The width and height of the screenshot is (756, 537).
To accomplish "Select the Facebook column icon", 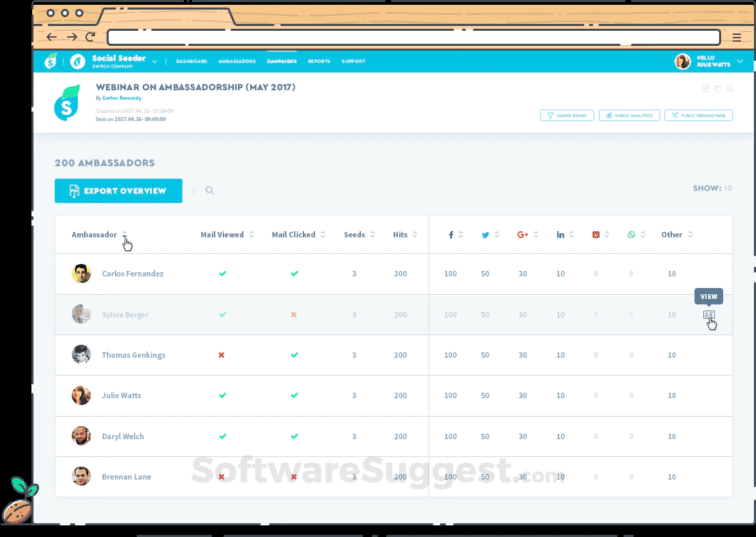I will click(450, 235).
